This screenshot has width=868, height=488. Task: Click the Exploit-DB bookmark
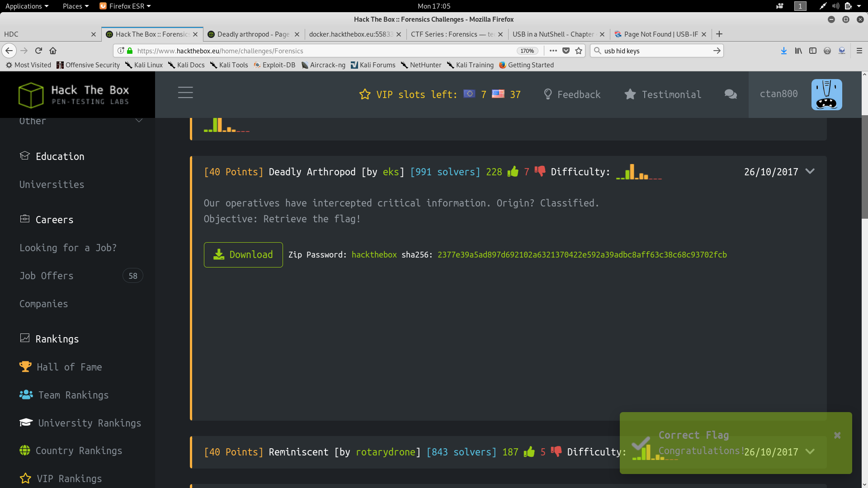coord(275,65)
